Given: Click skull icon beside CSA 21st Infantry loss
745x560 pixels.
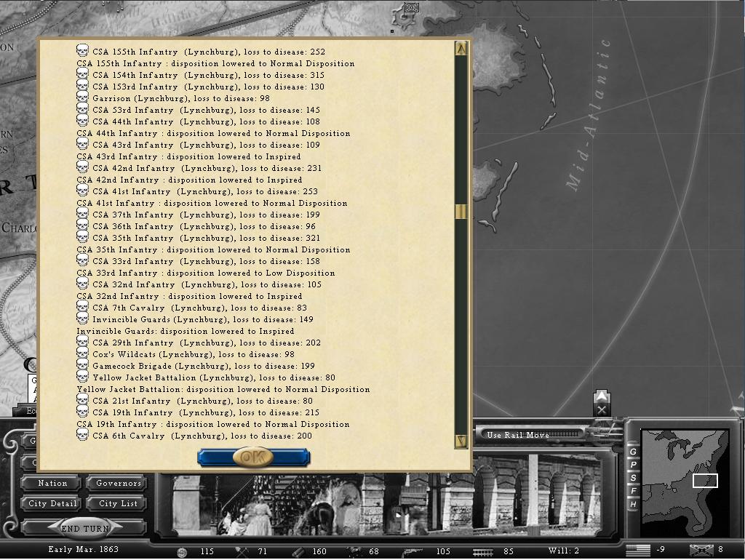Looking at the screenshot, I should pyautogui.click(x=82, y=399).
